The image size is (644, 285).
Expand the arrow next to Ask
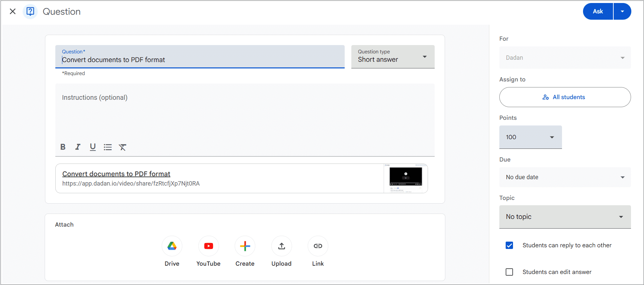(x=622, y=11)
